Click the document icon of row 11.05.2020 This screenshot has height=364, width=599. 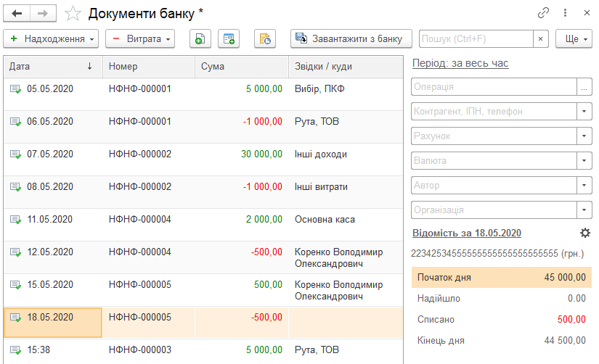coord(16,220)
